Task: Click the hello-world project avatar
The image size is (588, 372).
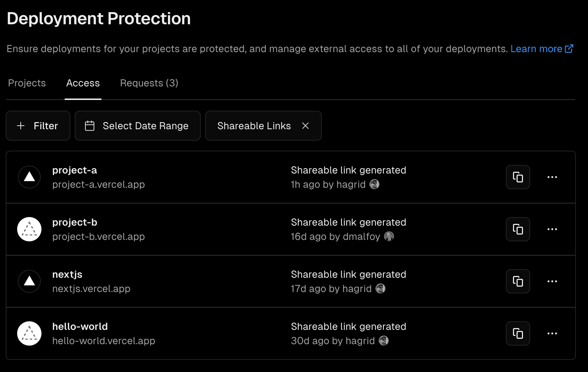Action: (29, 333)
